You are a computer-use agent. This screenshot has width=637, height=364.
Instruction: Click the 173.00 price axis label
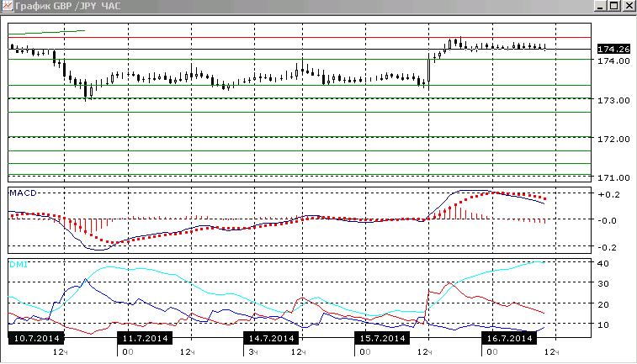pyautogui.click(x=613, y=100)
